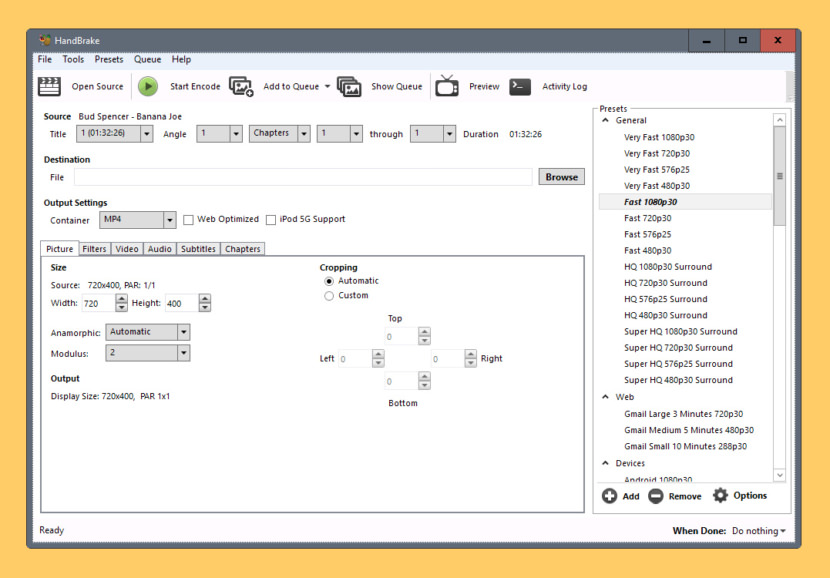The image size is (830, 578).
Task: Select the Very Fast 1080p30 preset
Action: click(x=659, y=137)
